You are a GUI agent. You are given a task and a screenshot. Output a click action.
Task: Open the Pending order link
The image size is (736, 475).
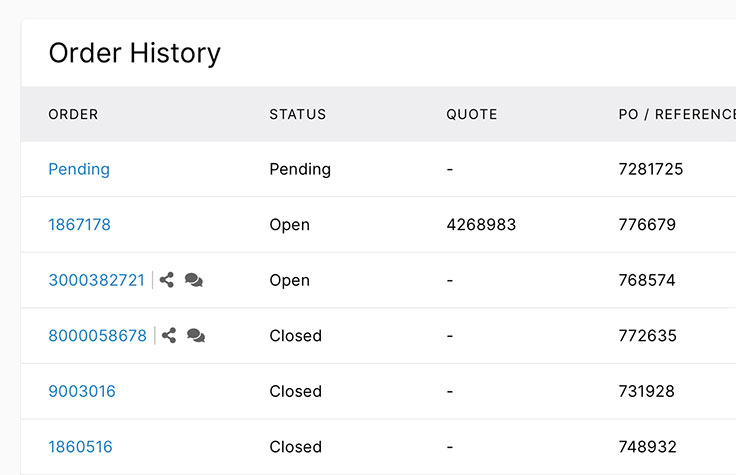click(79, 169)
